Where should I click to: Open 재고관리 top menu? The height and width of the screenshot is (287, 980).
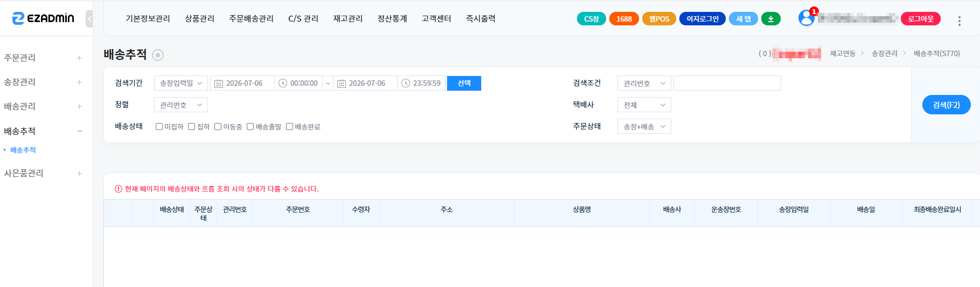347,18
